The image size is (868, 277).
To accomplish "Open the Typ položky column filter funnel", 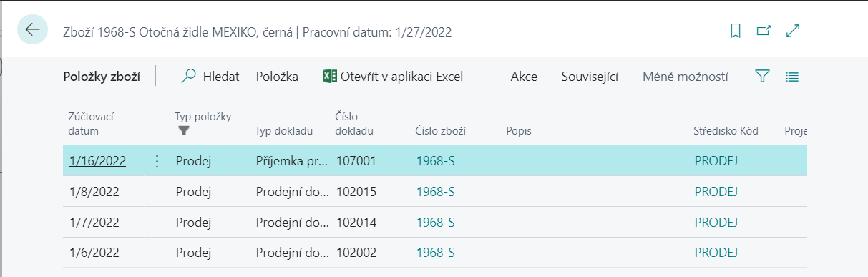I will click(184, 130).
